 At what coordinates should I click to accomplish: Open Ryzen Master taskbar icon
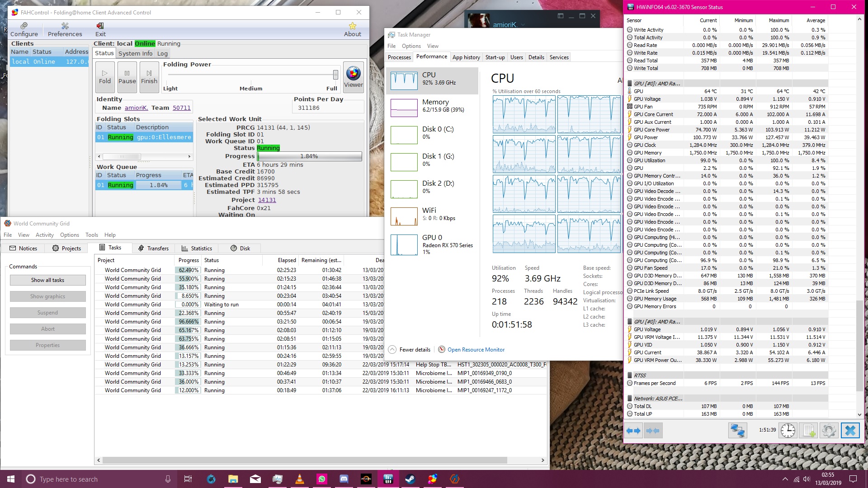pos(366,479)
